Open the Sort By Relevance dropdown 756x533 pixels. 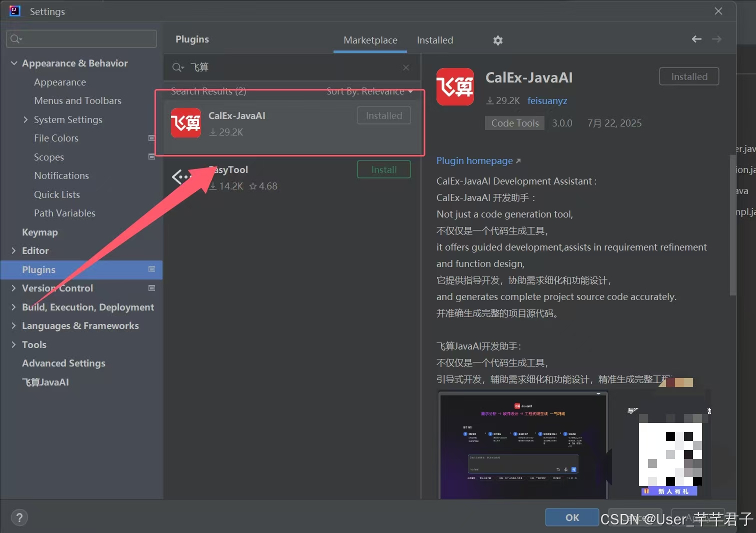click(369, 91)
